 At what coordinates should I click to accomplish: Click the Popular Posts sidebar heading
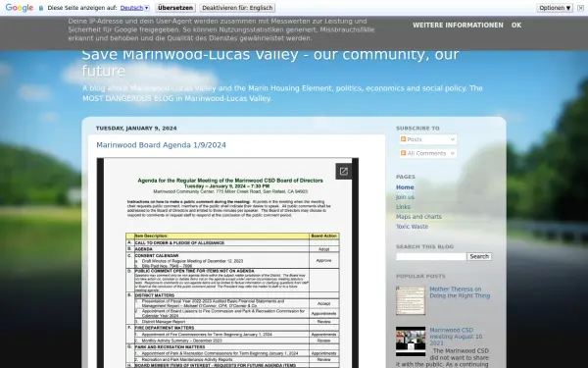point(420,277)
